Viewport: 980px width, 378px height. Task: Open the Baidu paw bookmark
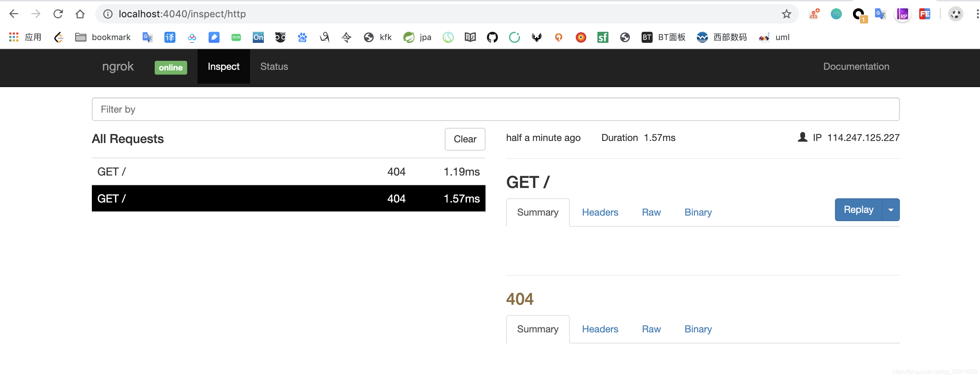pos(302,37)
